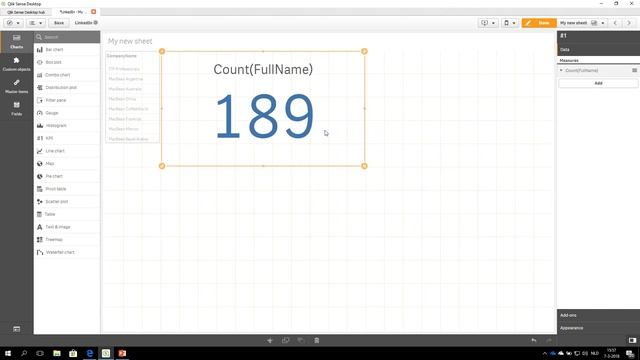
Task: Open the device preview dropdown
Action: pyautogui.click(x=510, y=23)
